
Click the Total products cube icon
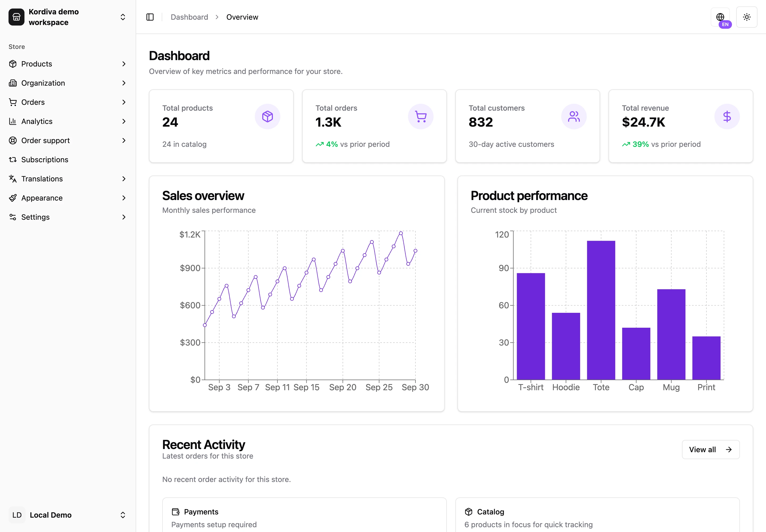pyautogui.click(x=267, y=116)
